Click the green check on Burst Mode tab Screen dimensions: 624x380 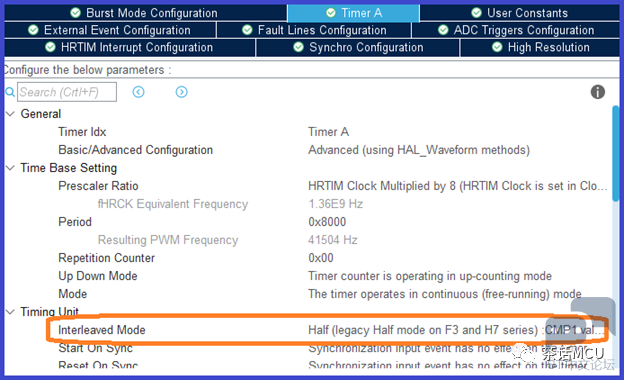coord(75,13)
